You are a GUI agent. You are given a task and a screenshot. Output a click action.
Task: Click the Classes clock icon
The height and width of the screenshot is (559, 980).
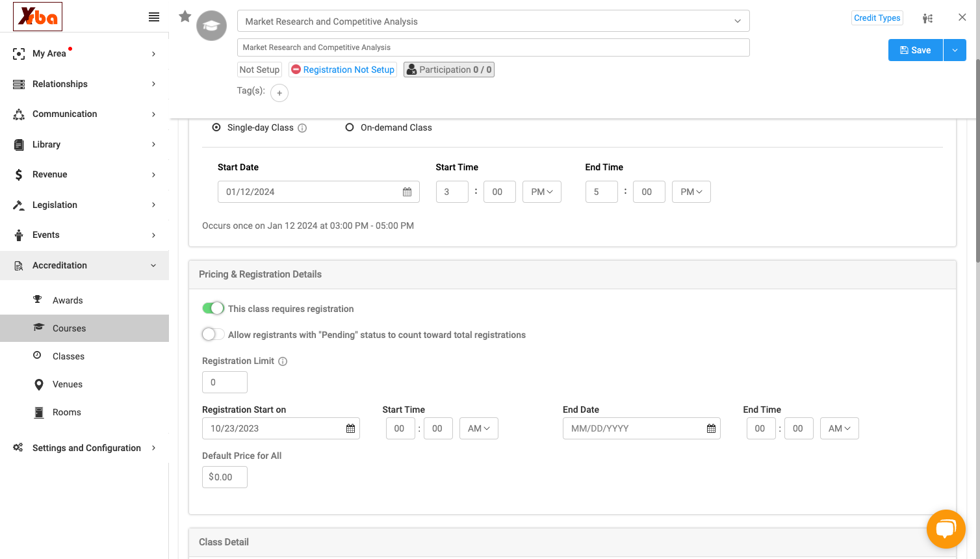[38, 356]
